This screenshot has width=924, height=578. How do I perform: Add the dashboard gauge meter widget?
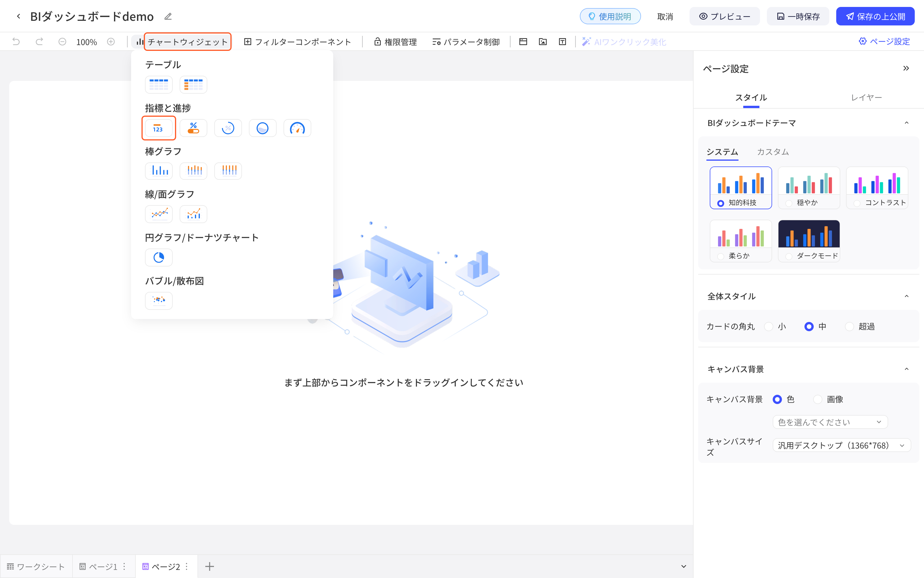point(297,128)
